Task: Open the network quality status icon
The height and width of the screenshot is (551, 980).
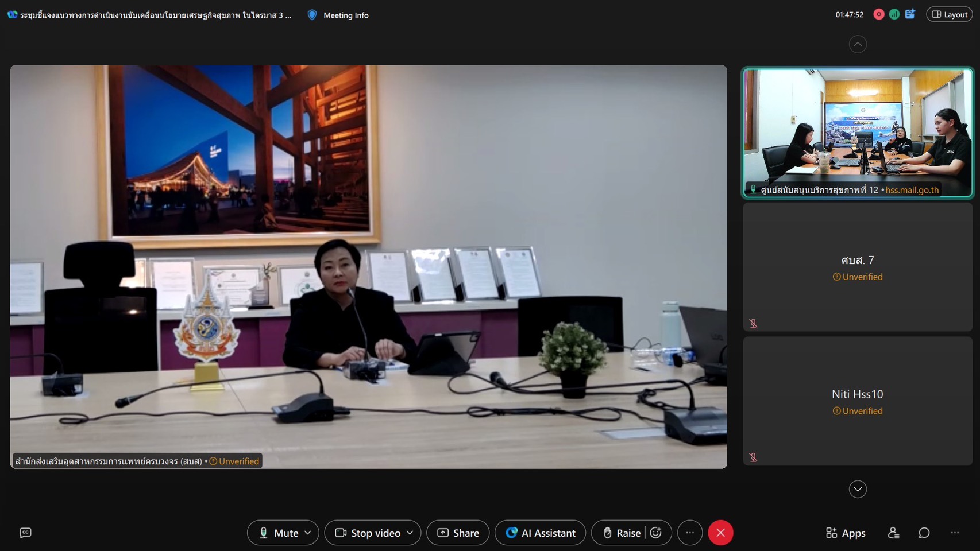Action: coord(894,14)
